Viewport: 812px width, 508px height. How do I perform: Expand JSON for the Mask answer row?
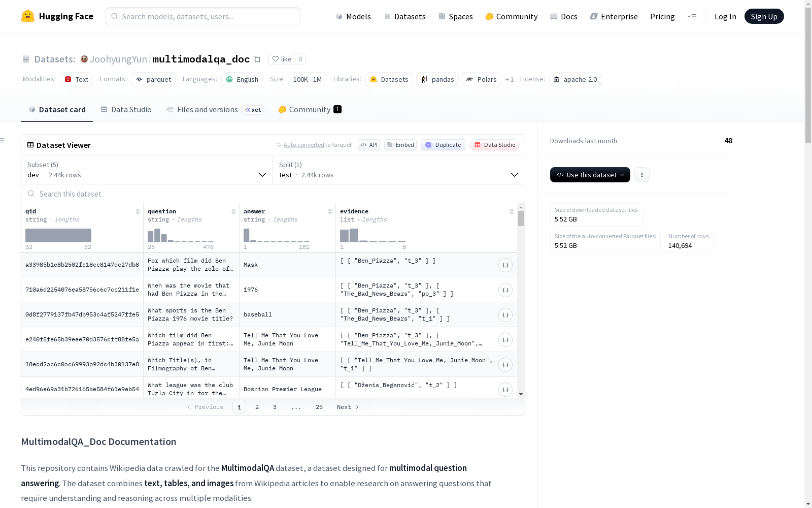coord(505,265)
